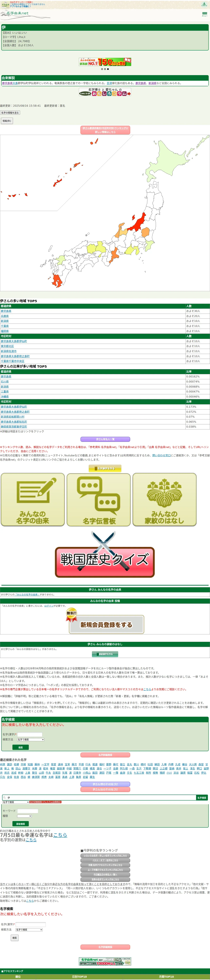Open 伊さん有名人一覧 button
This screenshot has height=980, width=210.
105,439
